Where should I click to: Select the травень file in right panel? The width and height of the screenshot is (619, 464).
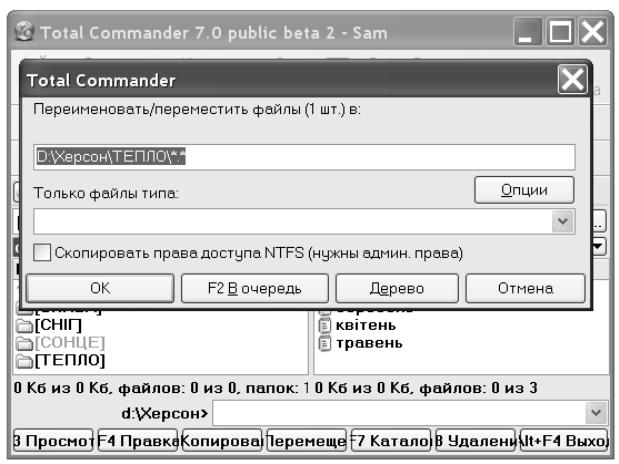[x=369, y=343]
